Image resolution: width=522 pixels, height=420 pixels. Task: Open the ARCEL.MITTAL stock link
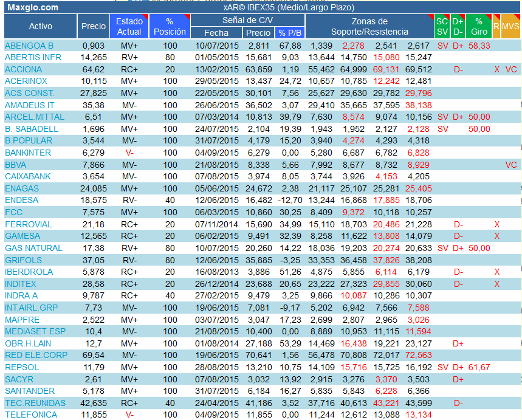[35, 117]
